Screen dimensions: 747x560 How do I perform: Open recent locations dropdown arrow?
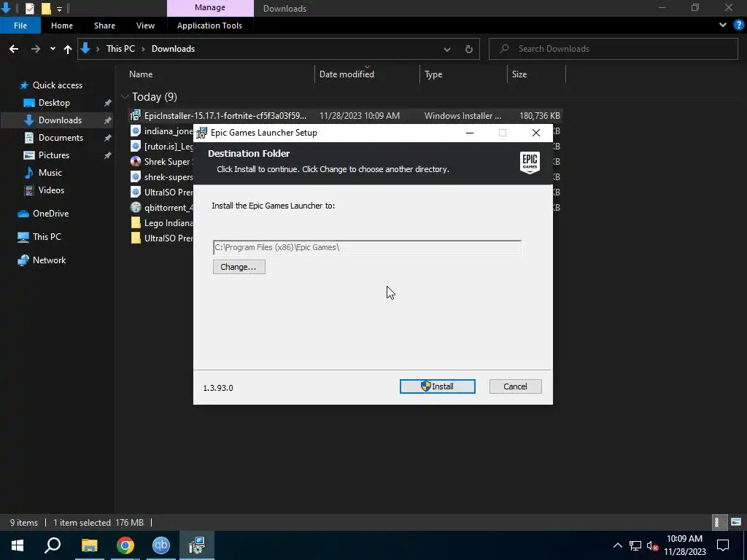[53, 49]
